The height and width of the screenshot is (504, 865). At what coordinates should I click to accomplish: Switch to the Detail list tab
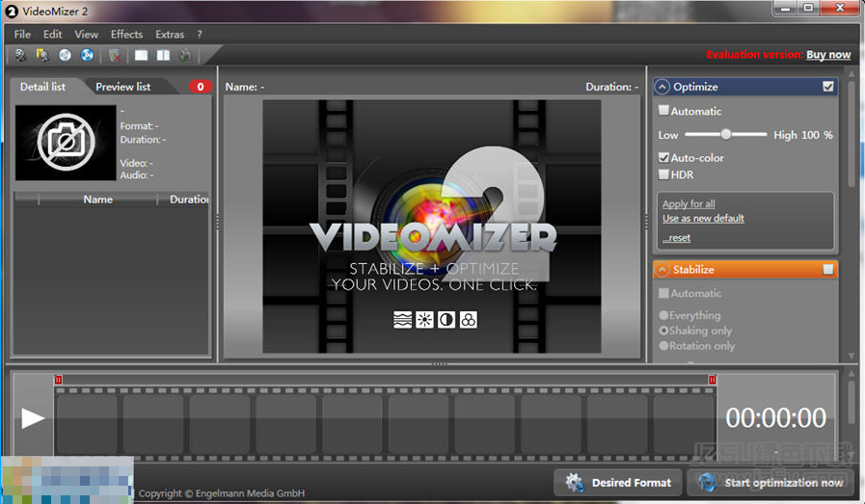tap(43, 87)
